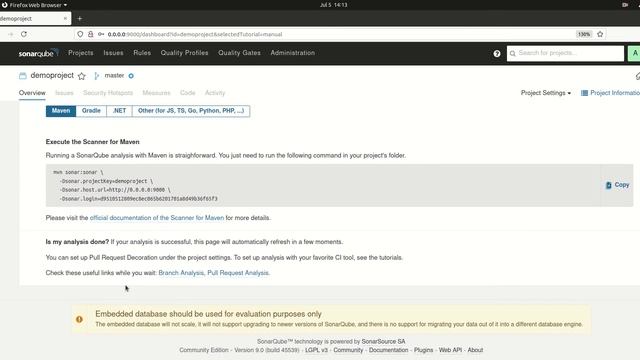Open a new browser tab
The height and width of the screenshot is (360, 640).
(x=80, y=18)
